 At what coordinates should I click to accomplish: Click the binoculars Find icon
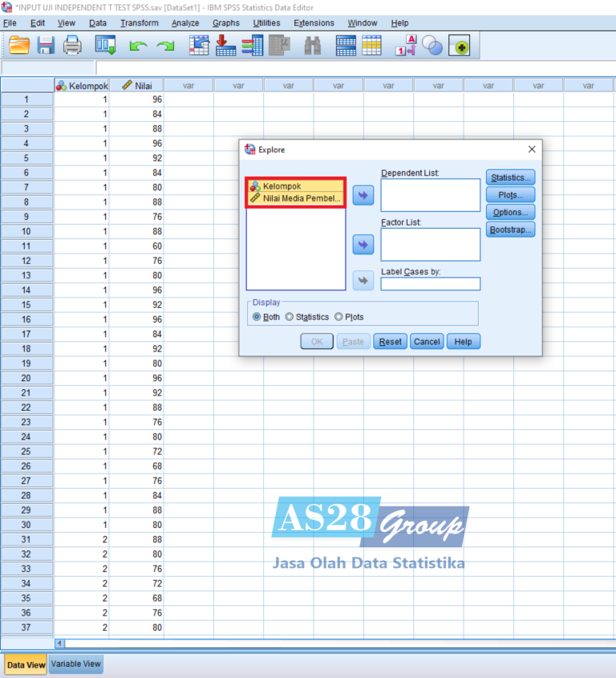tap(312, 47)
